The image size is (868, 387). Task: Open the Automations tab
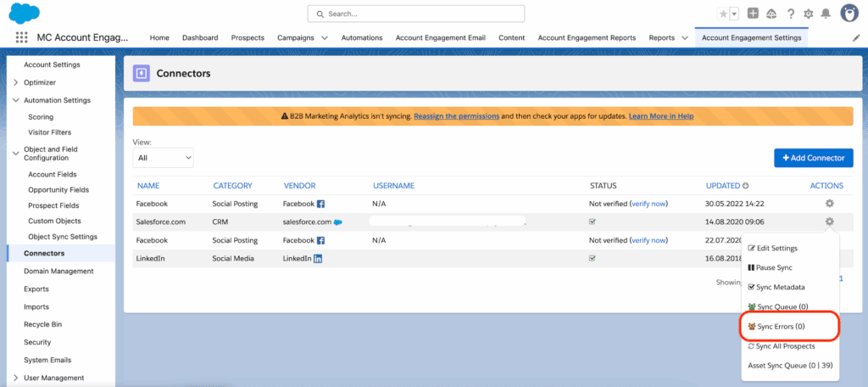pyautogui.click(x=361, y=37)
